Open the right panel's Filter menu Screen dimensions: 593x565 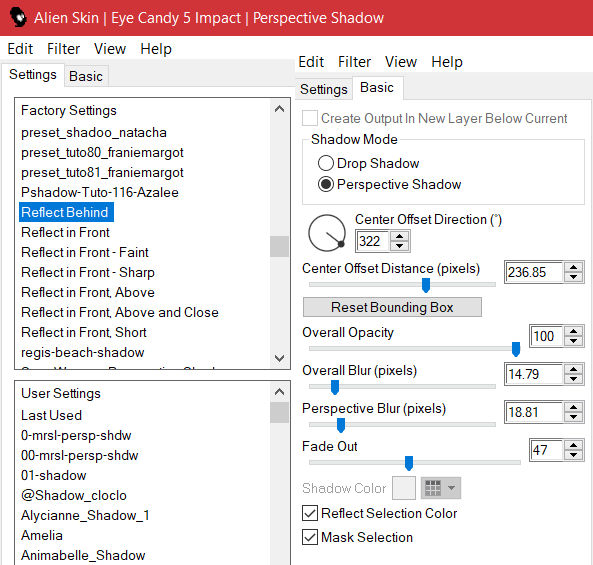click(x=354, y=62)
